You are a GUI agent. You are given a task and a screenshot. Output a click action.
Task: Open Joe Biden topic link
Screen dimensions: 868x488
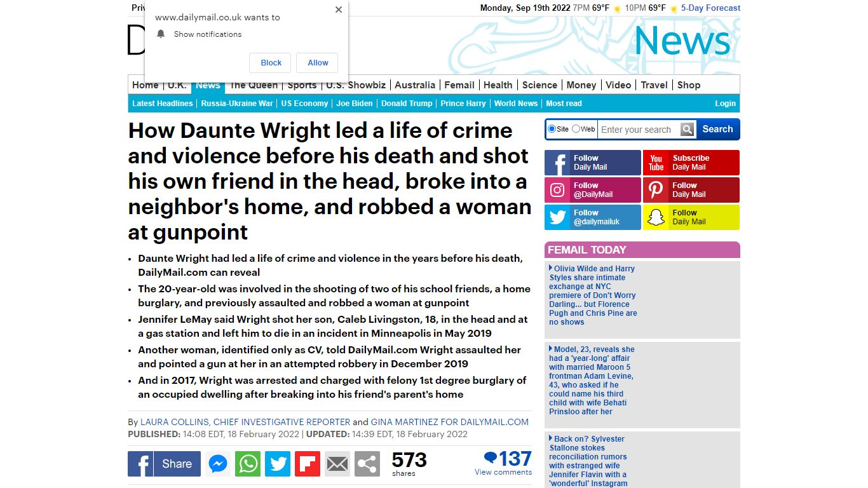355,104
